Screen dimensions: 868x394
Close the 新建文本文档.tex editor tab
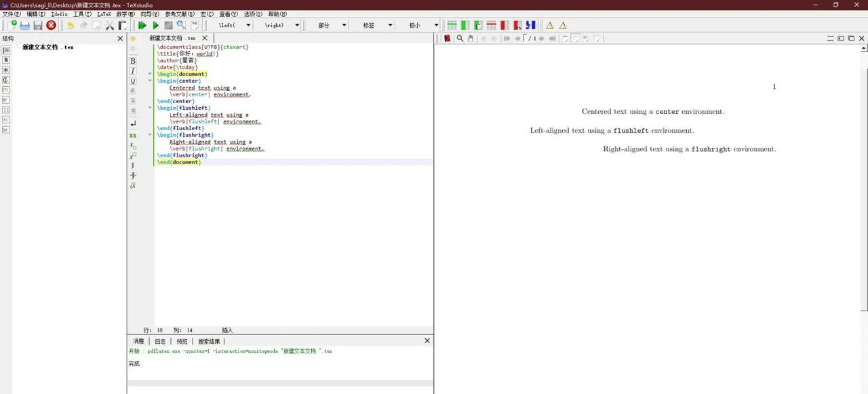(205, 38)
